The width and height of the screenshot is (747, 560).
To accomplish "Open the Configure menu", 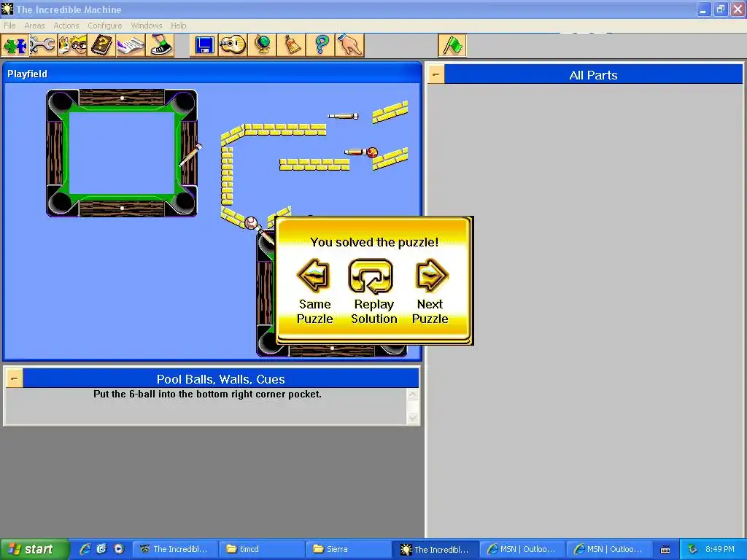I will 105,26.
